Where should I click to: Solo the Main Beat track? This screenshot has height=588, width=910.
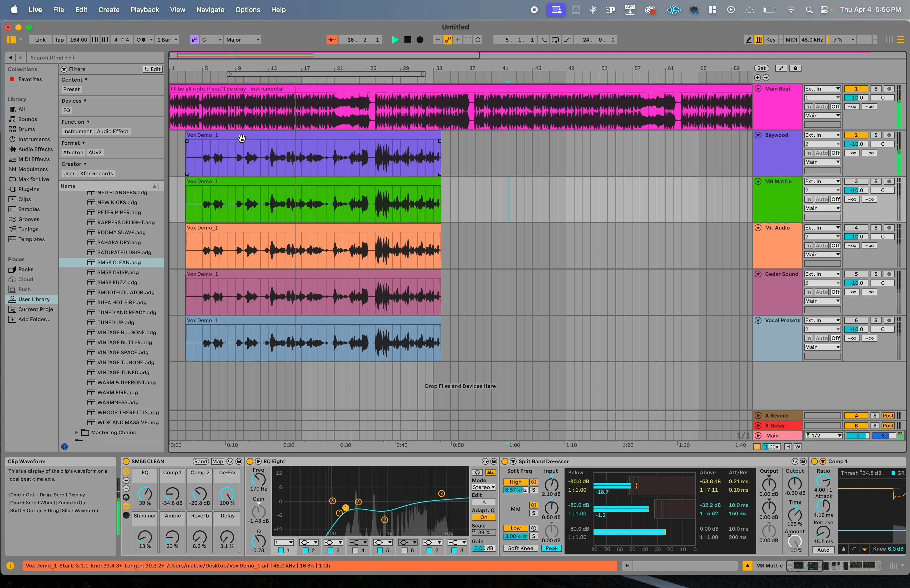point(876,89)
